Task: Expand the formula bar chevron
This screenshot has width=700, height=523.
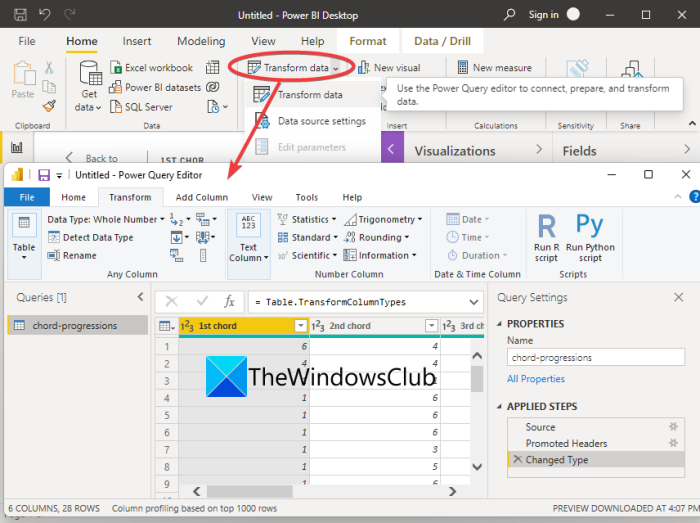Action: (x=474, y=302)
